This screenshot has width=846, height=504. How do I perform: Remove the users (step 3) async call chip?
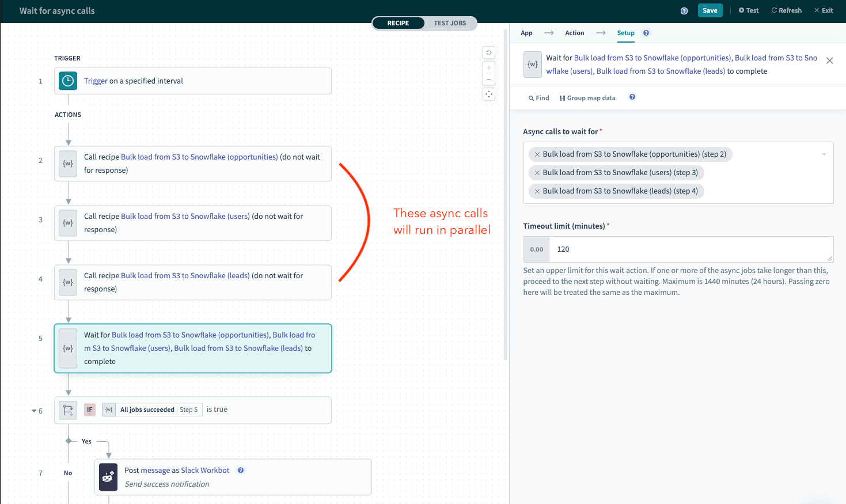click(537, 173)
